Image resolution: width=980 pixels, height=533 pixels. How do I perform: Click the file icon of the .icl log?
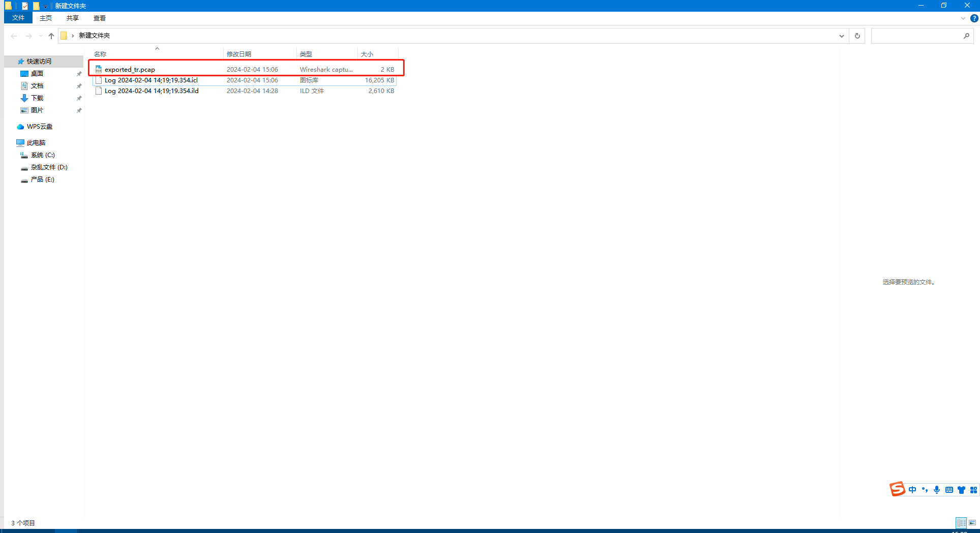[x=99, y=80]
